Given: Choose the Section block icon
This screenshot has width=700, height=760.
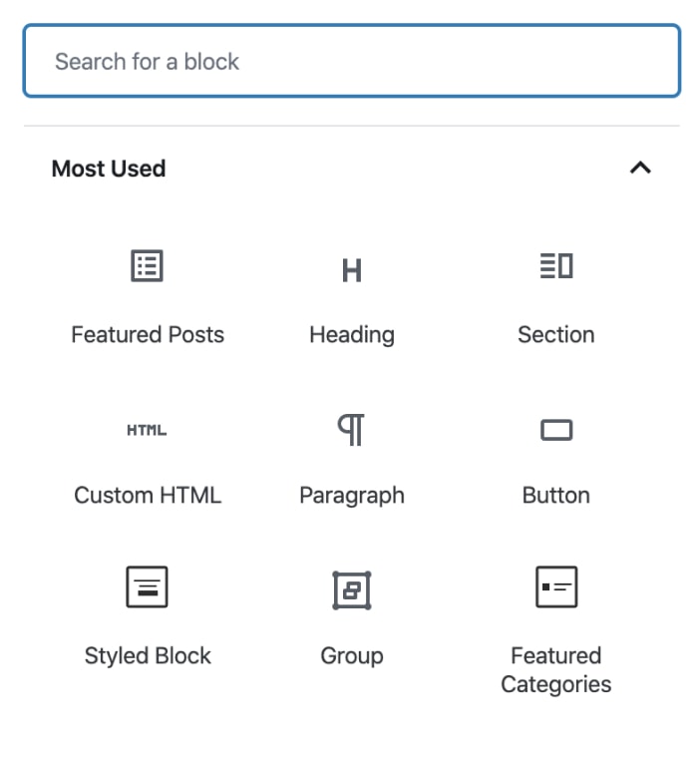Looking at the screenshot, I should pyautogui.click(x=556, y=266).
